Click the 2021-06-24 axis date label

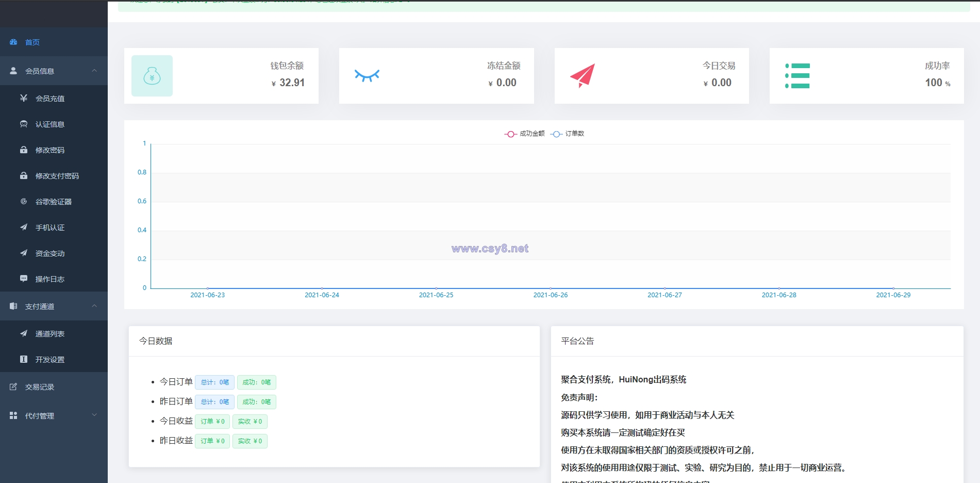[x=322, y=295]
